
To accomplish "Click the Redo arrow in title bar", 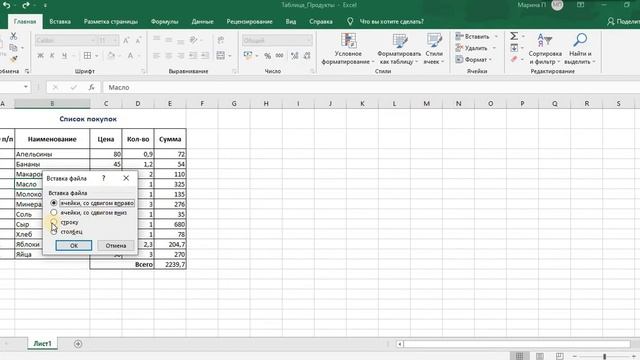I will [x=25, y=5].
